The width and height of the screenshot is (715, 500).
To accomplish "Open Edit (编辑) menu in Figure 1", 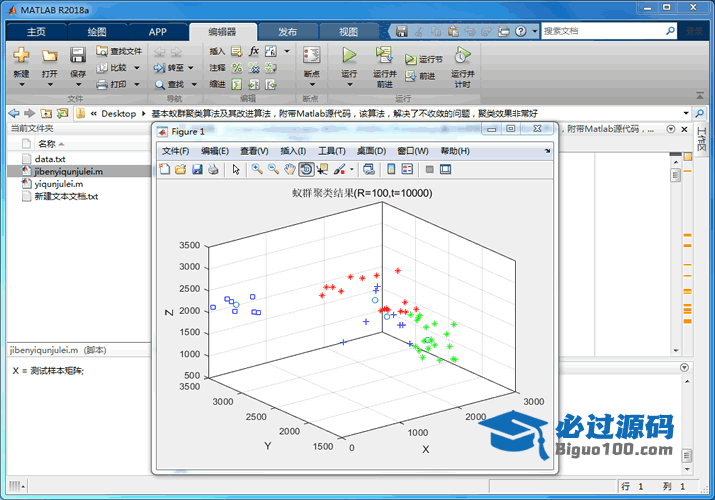I will click(x=215, y=151).
